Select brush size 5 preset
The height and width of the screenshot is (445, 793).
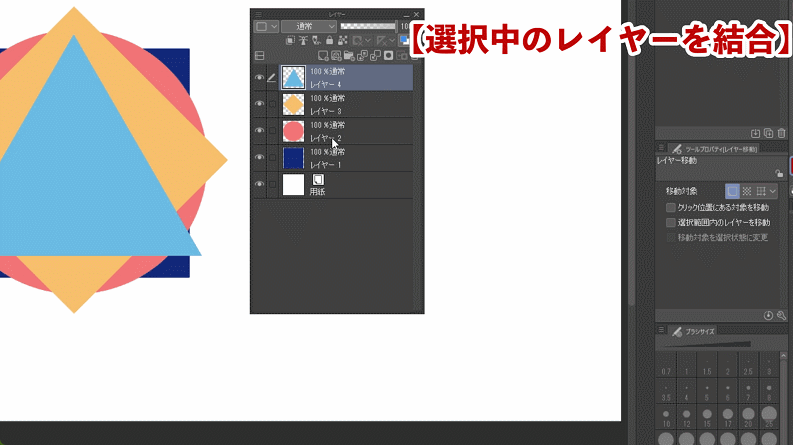pos(707,392)
